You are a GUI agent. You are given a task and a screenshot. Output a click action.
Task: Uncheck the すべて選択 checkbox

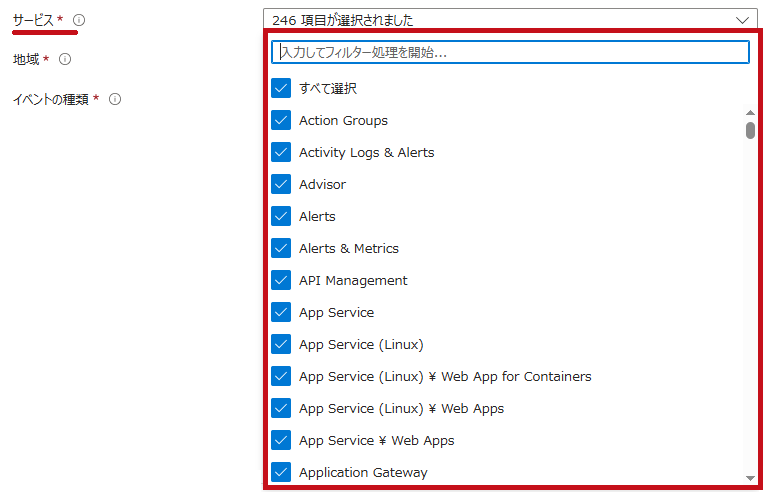[x=281, y=88]
